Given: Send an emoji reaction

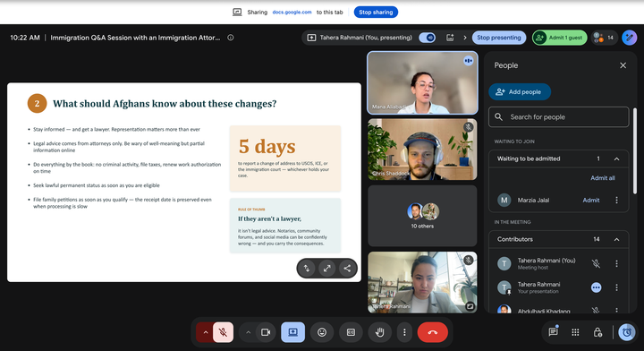Looking at the screenshot, I should [322, 332].
